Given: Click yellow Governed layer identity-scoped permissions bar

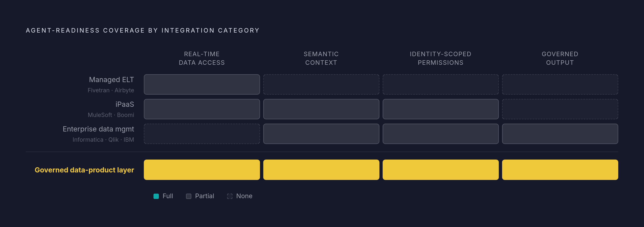Looking at the screenshot, I should tap(440, 170).
